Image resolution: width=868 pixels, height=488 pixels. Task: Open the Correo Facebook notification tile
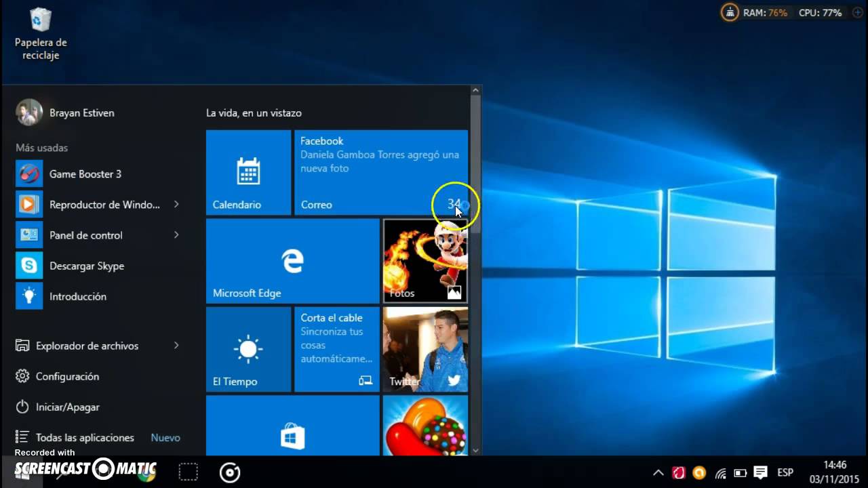(381, 173)
